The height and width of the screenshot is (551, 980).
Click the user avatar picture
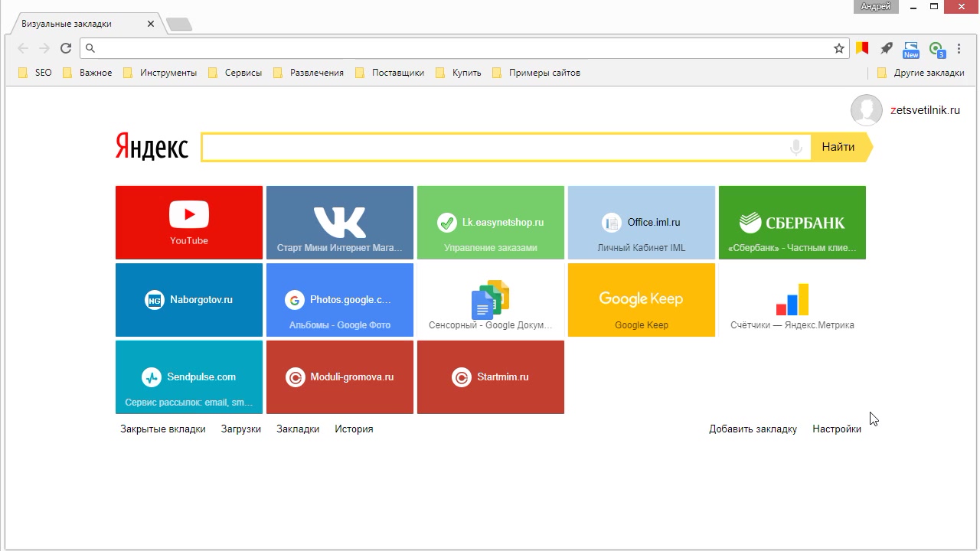[867, 110]
